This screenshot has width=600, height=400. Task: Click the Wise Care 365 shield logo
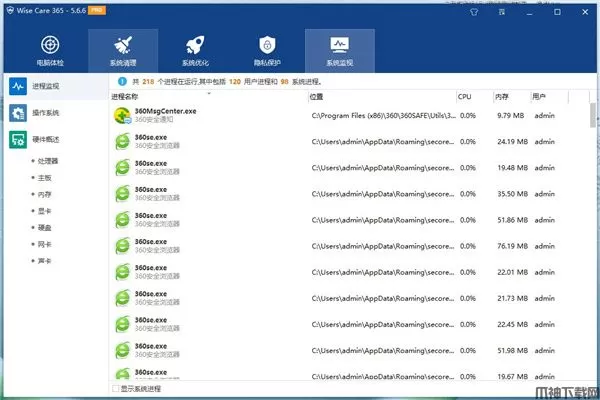coord(10,10)
